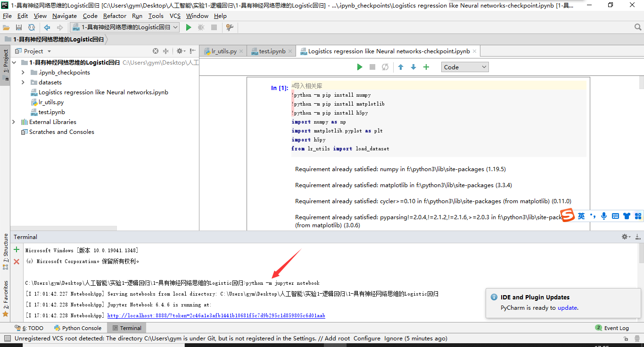Click inside the In [1] code cell

438,118
